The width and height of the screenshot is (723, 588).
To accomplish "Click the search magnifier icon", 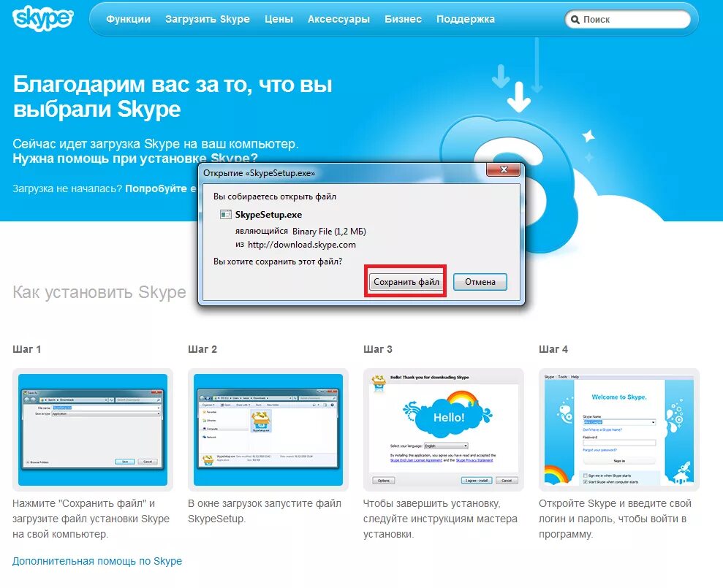I will pos(575,19).
